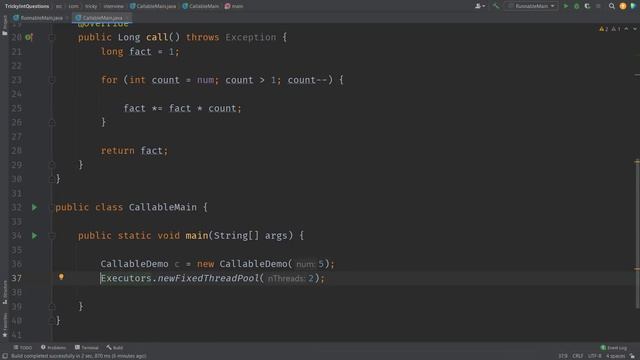Open Search Everywhere magnifier icon
Viewport: 640px width, 360px height.
click(611, 6)
